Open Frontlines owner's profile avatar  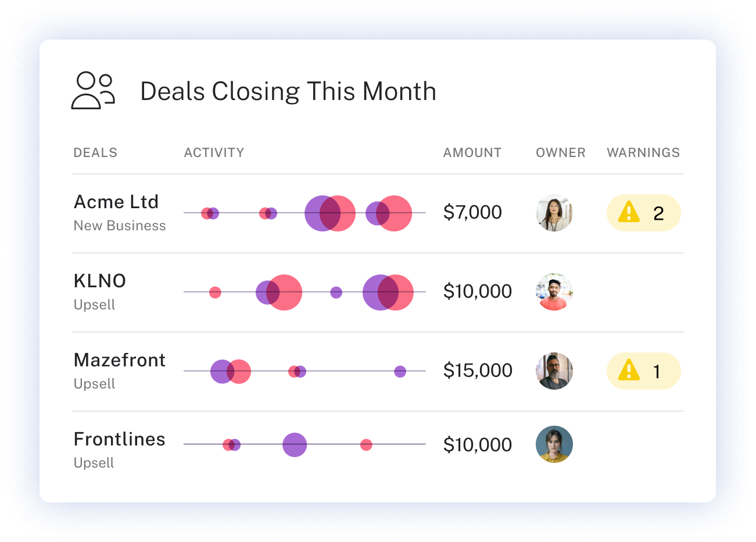click(554, 444)
